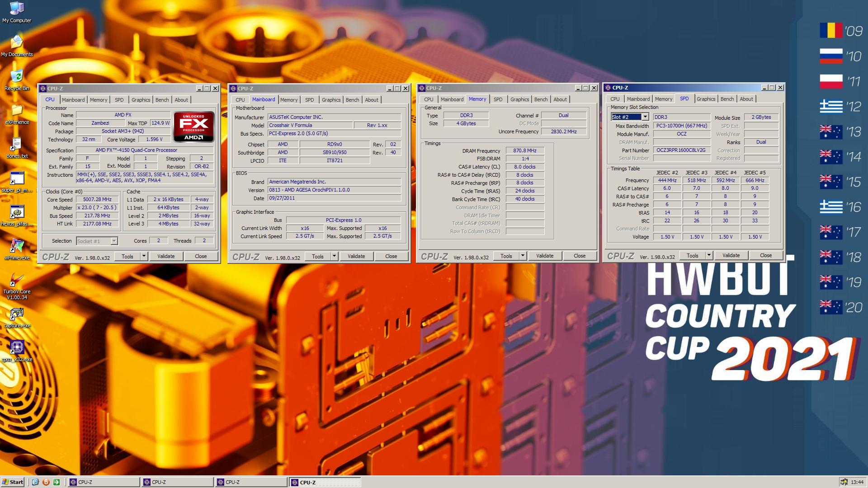Click the Core Voltage 1.596 V value
Image resolution: width=868 pixels, height=488 pixels.
coord(154,140)
